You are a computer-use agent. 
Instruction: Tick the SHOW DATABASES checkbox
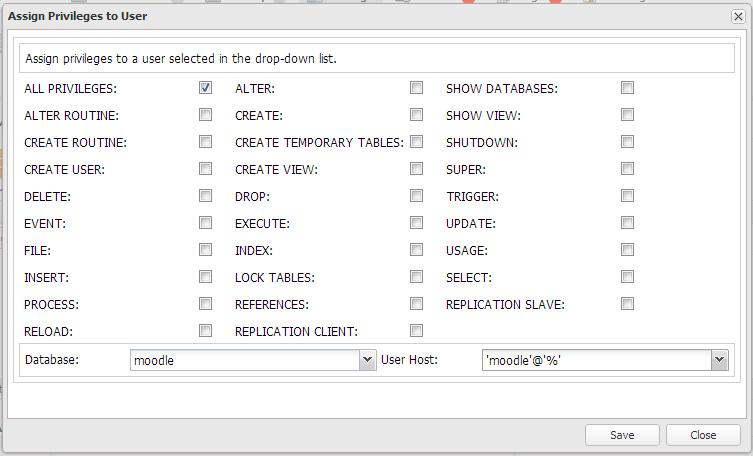pyautogui.click(x=627, y=88)
